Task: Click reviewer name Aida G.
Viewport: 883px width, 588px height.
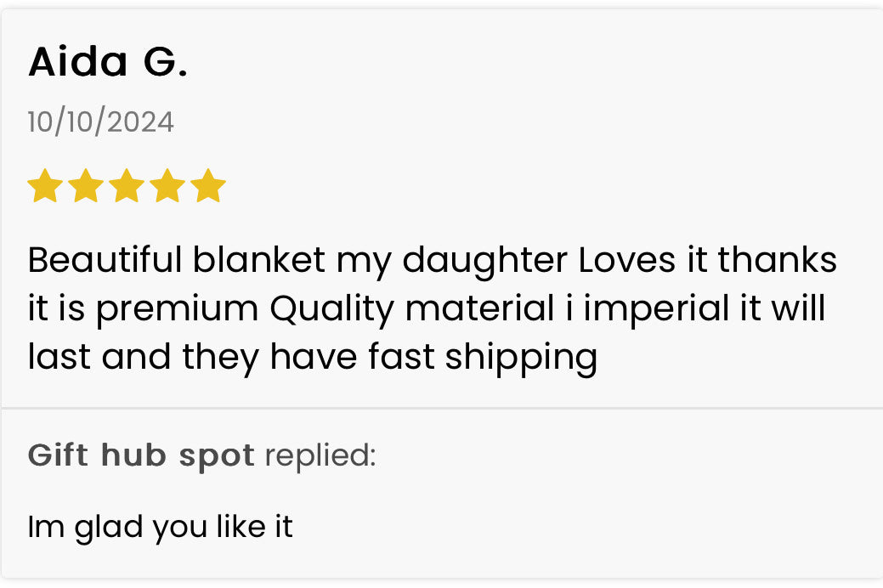Action: (x=108, y=62)
